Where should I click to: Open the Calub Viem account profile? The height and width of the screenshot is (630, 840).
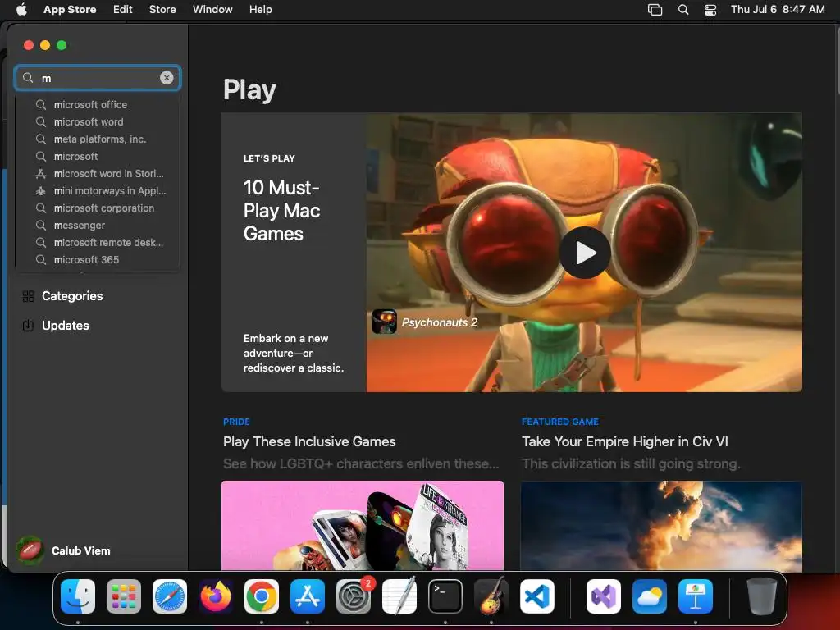[x=64, y=550]
